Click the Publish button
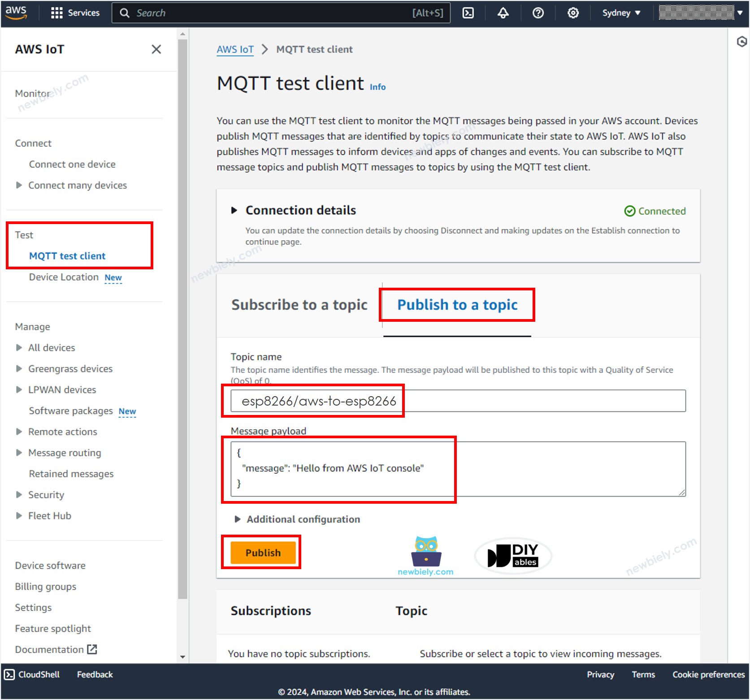 pyautogui.click(x=262, y=552)
